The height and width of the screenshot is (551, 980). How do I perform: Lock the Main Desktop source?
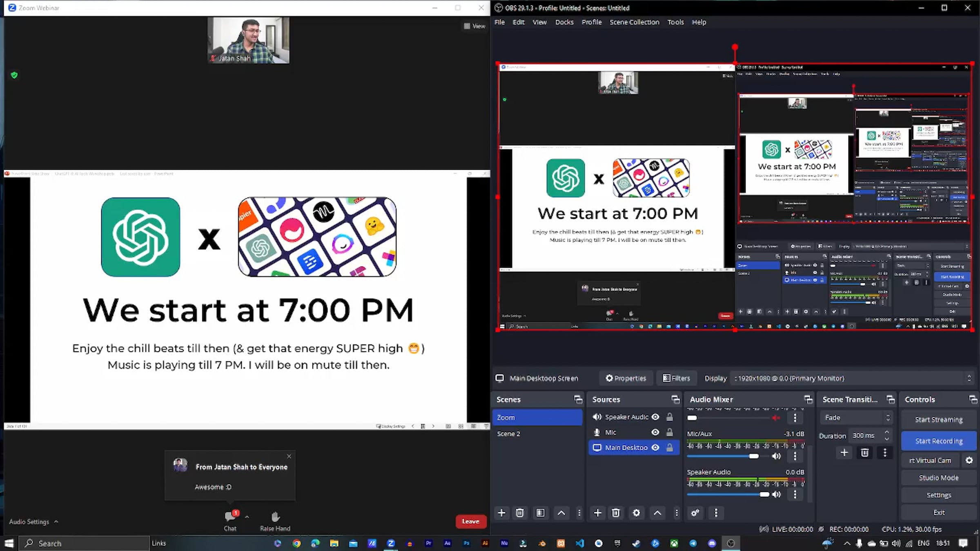pos(670,448)
